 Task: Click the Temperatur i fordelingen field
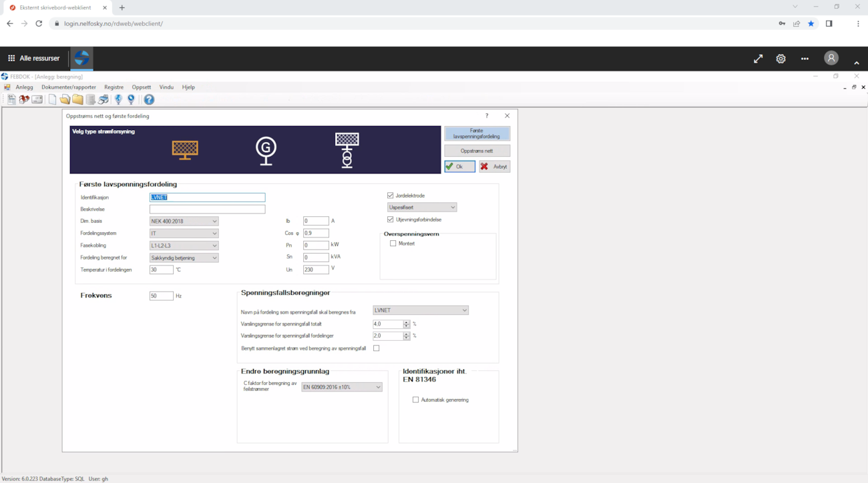pyautogui.click(x=161, y=270)
